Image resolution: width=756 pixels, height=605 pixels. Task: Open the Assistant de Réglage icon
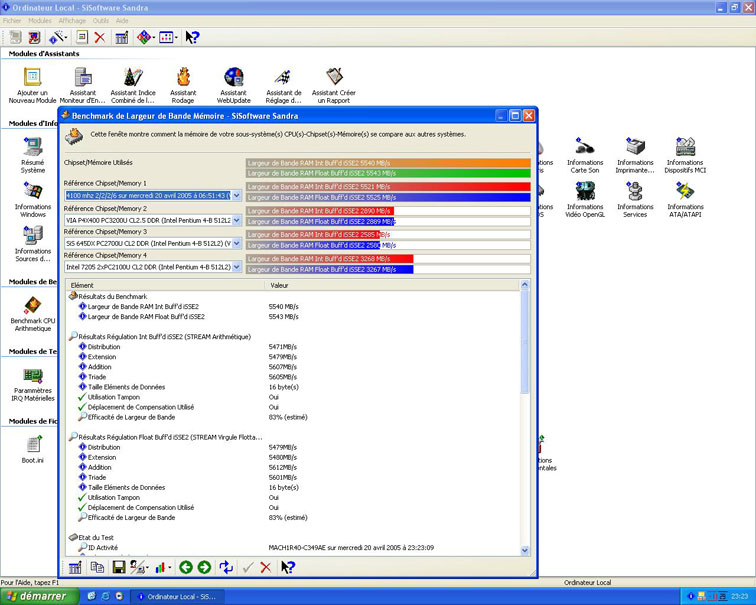click(284, 85)
